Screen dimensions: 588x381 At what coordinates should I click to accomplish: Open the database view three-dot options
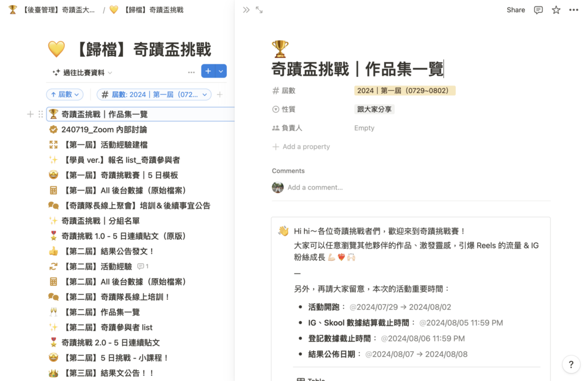tap(191, 72)
